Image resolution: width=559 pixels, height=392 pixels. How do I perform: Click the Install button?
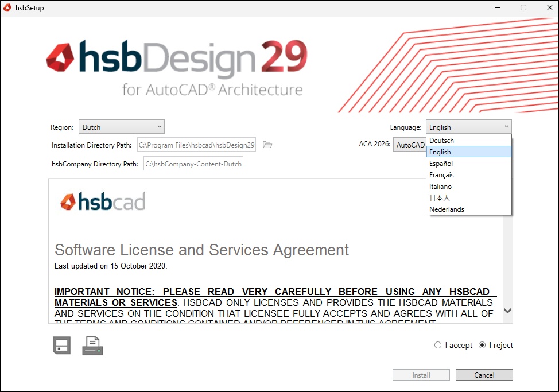tap(421, 375)
